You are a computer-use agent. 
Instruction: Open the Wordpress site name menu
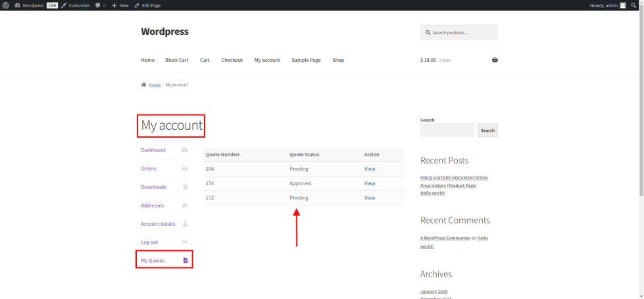[x=33, y=5]
